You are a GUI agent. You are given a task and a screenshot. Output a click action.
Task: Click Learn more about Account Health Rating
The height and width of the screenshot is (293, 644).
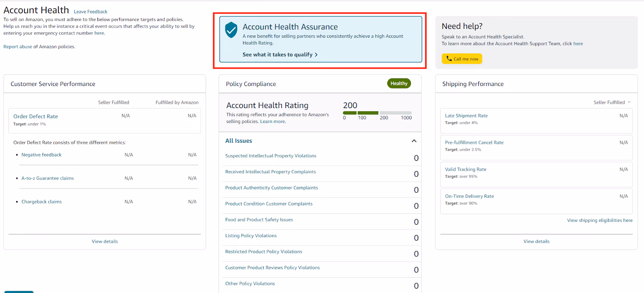click(x=272, y=121)
